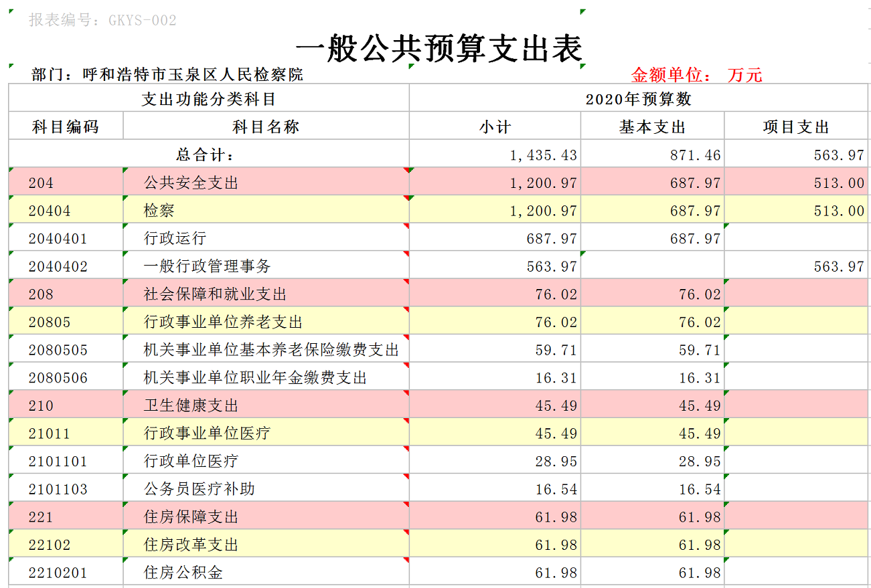Click the 基本支出 column header
871x588 pixels.
(653, 126)
